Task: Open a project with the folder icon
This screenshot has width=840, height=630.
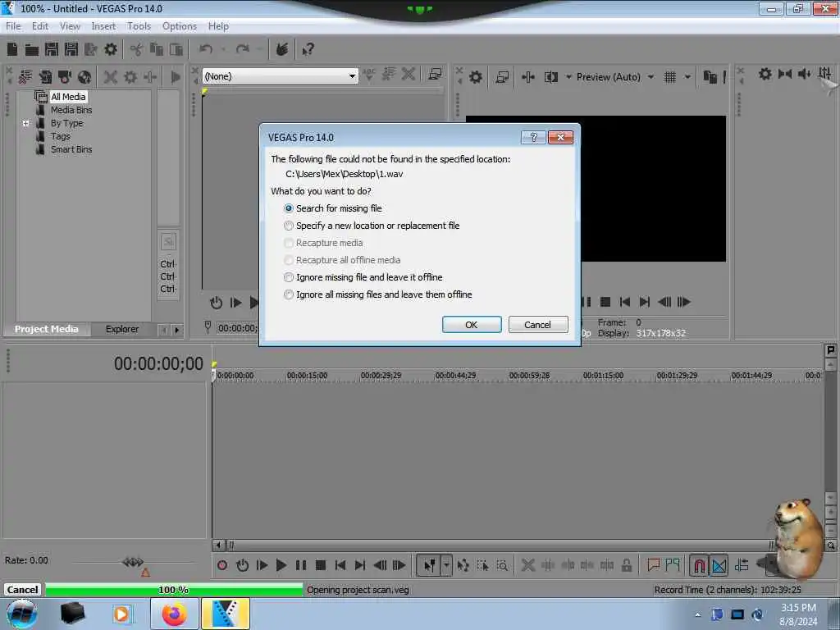Action: (32, 50)
